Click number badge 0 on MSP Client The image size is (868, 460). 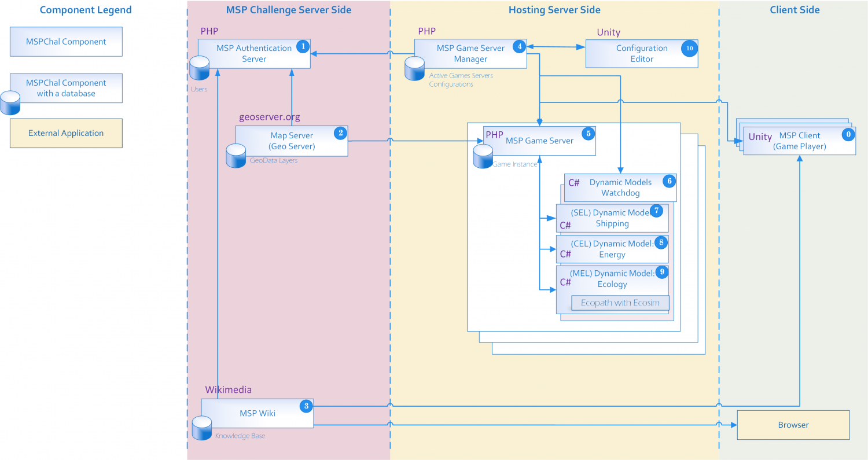pos(848,134)
